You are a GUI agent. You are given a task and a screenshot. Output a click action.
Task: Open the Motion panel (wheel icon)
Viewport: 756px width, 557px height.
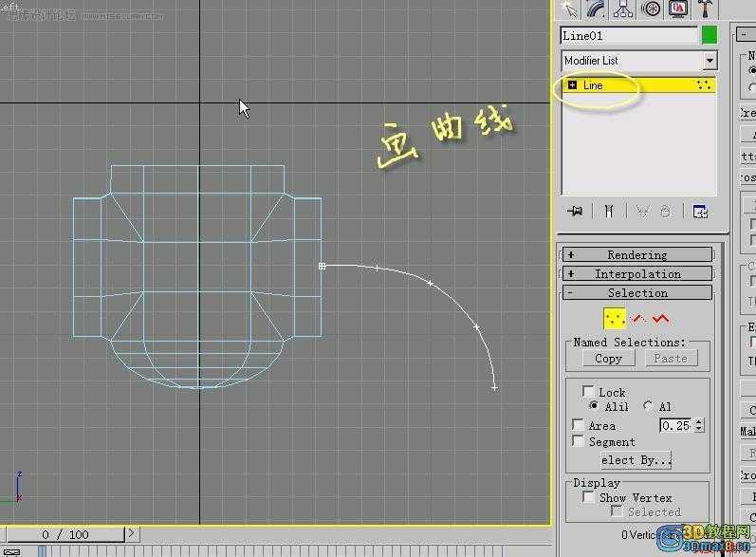(x=651, y=9)
